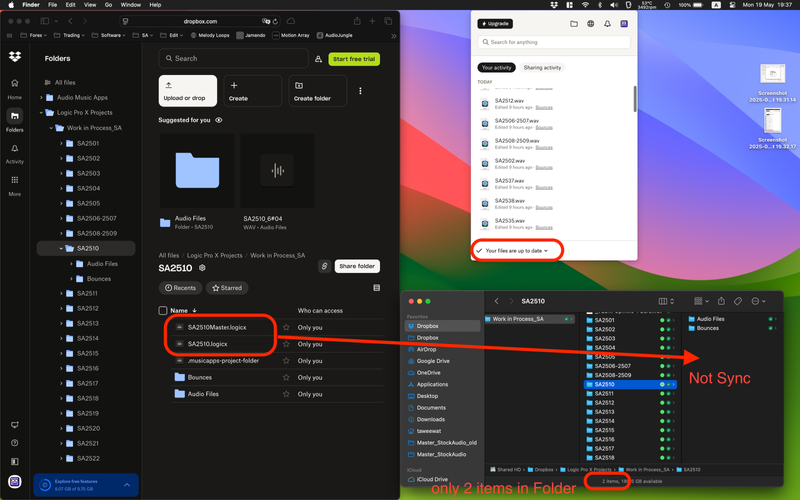Click the Start free trial button

click(x=354, y=59)
